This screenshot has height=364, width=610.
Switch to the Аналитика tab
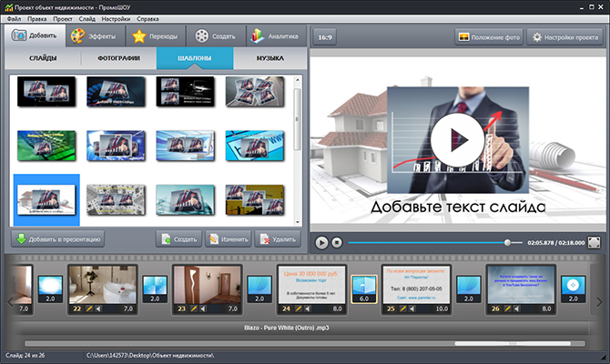click(x=274, y=36)
